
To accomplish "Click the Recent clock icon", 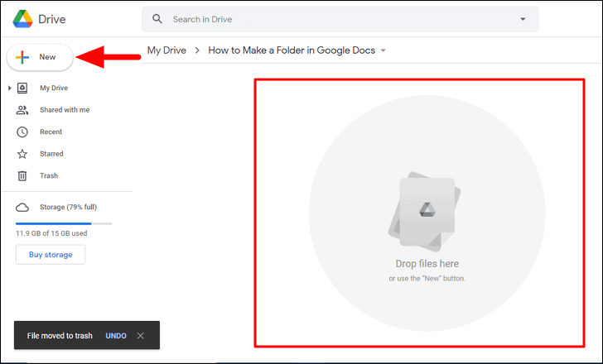I will [22, 132].
